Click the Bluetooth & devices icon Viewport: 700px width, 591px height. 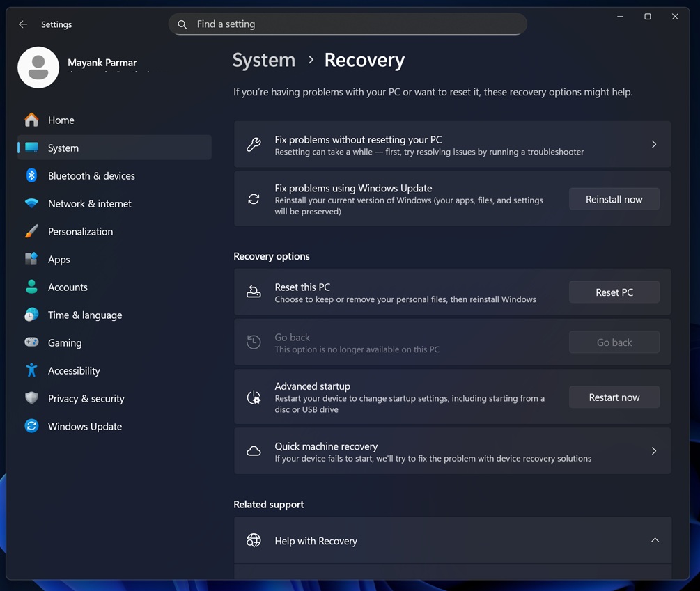[x=31, y=175]
